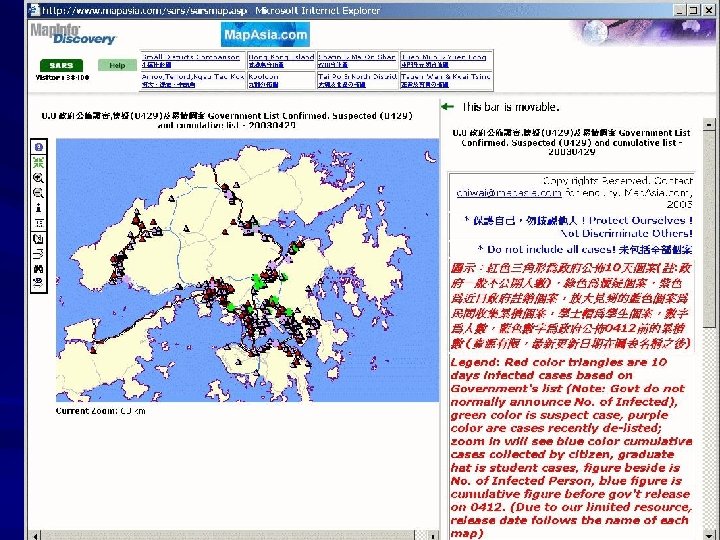The width and height of the screenshot is (720, 540).
Task: Click the map layers icon above binoculars
Action: [x=39, y=253]
